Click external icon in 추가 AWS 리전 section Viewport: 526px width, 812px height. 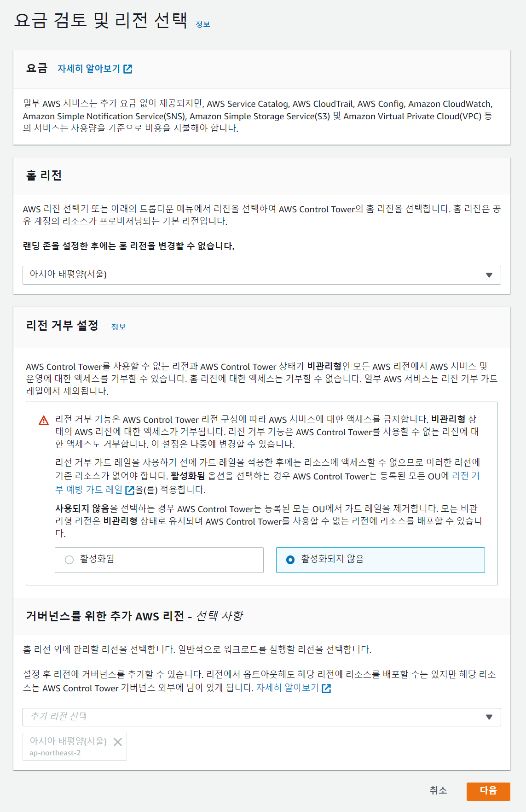coord(326,688)
